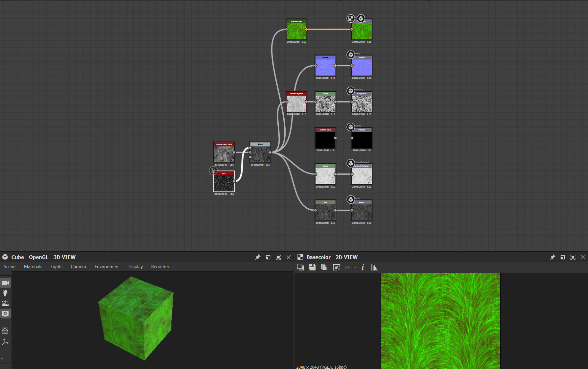Viewport: 588px width, 369px height.
Task: Click the copy image button in 2D view
Action: coord(324,267)
